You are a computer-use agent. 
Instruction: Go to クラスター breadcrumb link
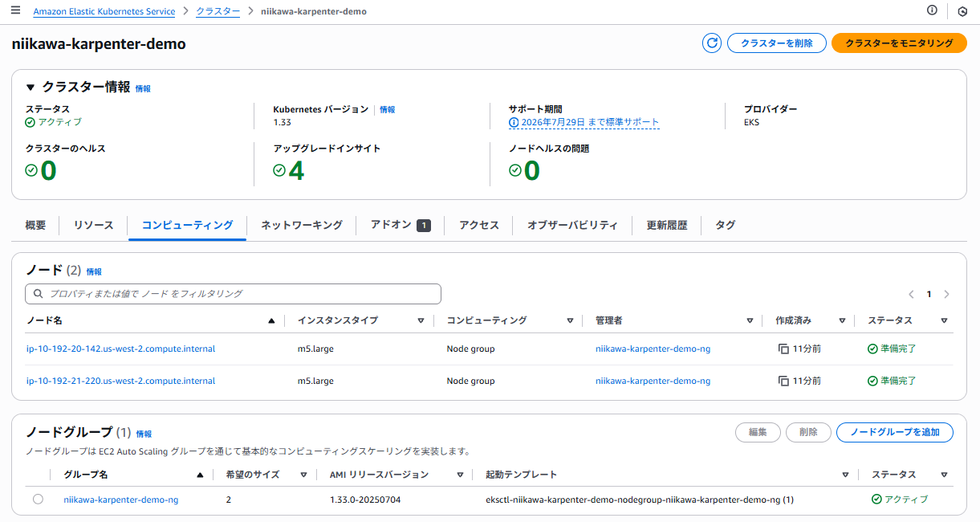click(218, 11)
